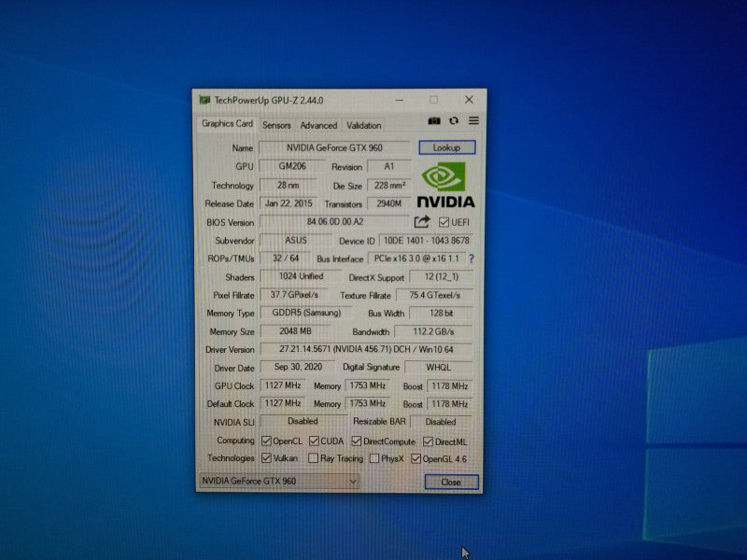
Task: Toggle the CUDA checkbox
Action: tap(314, 441)
